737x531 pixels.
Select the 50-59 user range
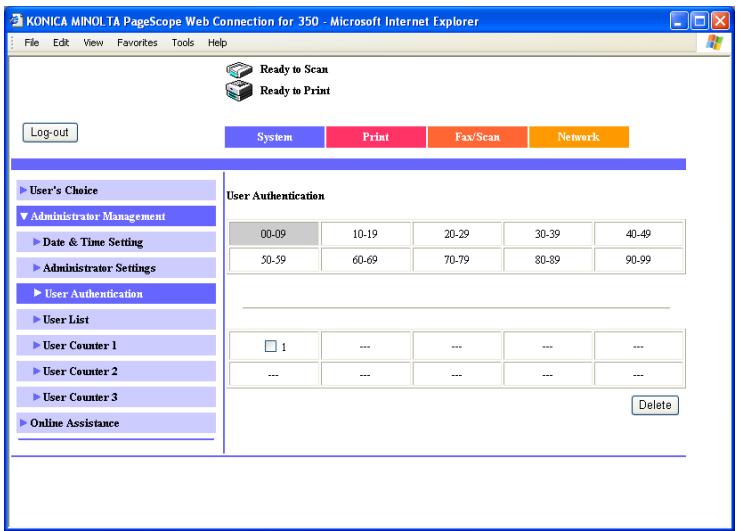click(274, 260)
